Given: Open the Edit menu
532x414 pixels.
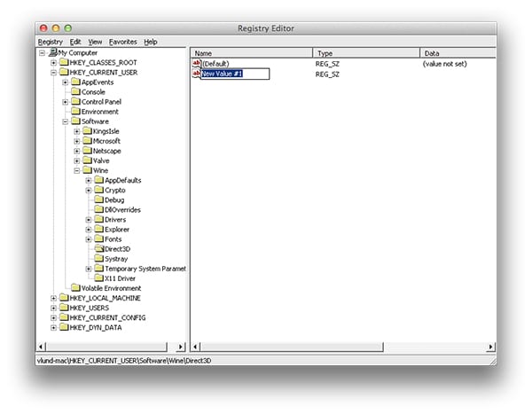Looking at the screenshot, I should [75, 42].
